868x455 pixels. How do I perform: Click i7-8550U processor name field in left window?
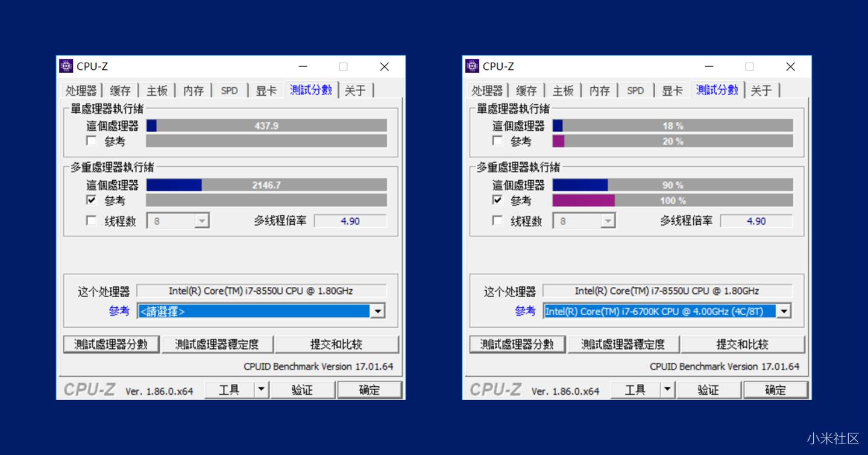point(261,290)
